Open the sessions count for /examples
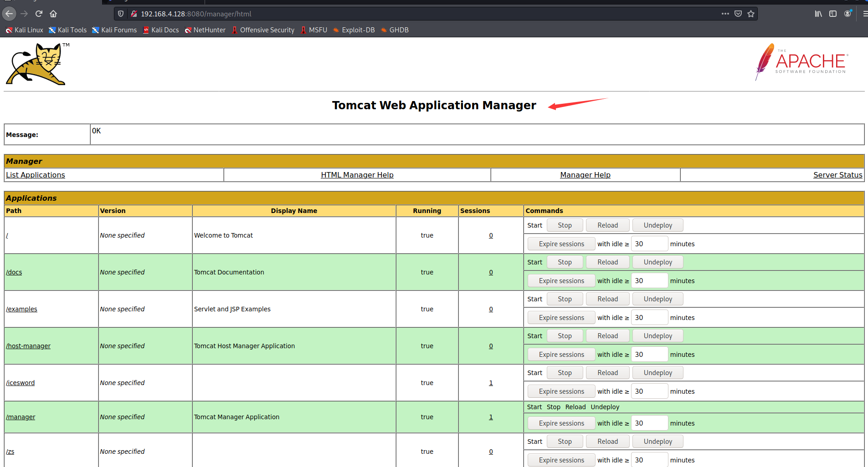 click(x=491, y=309)
